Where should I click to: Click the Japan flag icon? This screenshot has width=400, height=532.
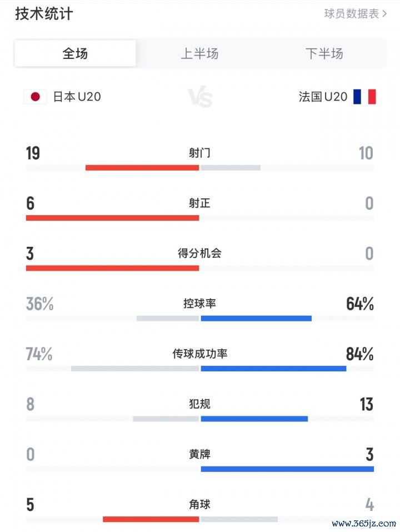point(35,97)
